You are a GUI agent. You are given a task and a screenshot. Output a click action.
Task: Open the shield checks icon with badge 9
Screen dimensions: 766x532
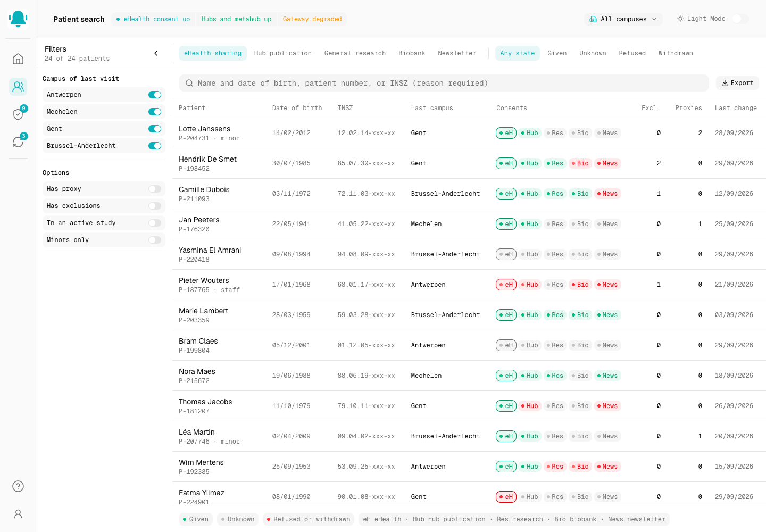(18, 114)
